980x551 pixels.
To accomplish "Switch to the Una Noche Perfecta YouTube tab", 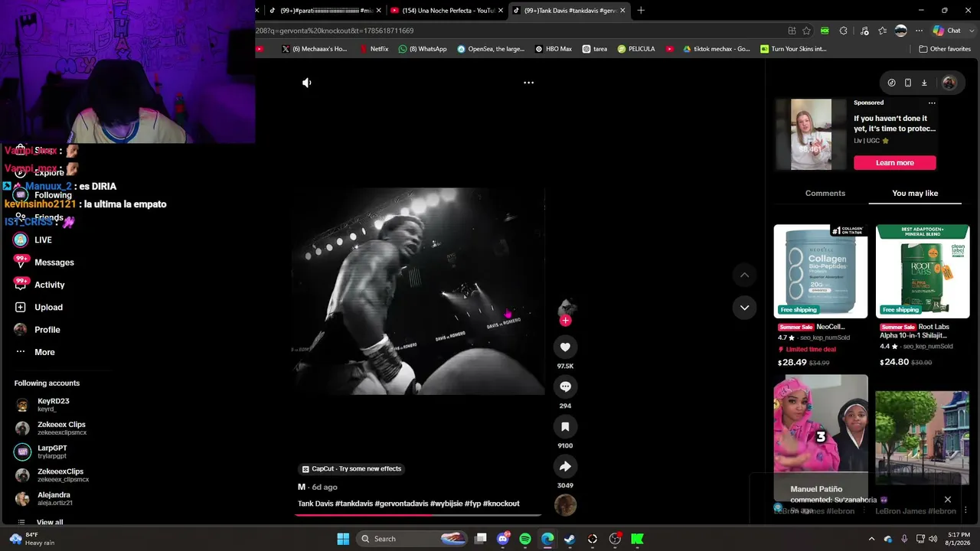I will coord(447,11).
